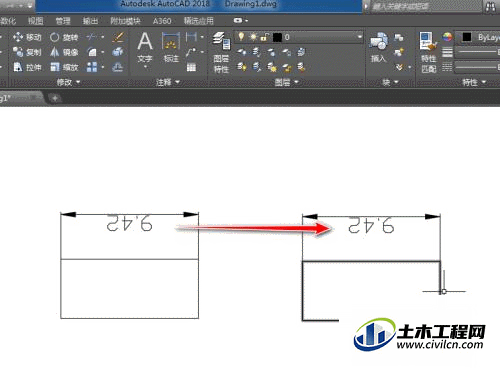Click the Offset tool icon
500x375 pixels.
(x=118, y=68)
